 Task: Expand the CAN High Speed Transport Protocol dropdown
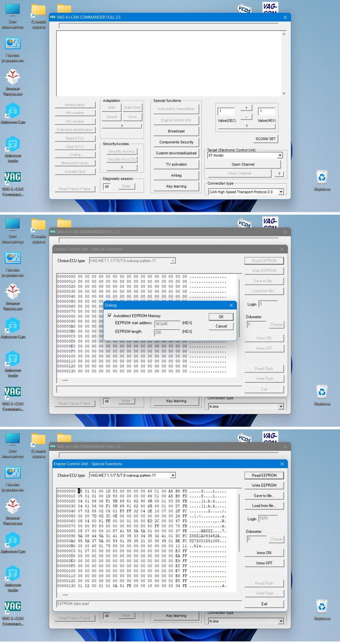point(281,192)
